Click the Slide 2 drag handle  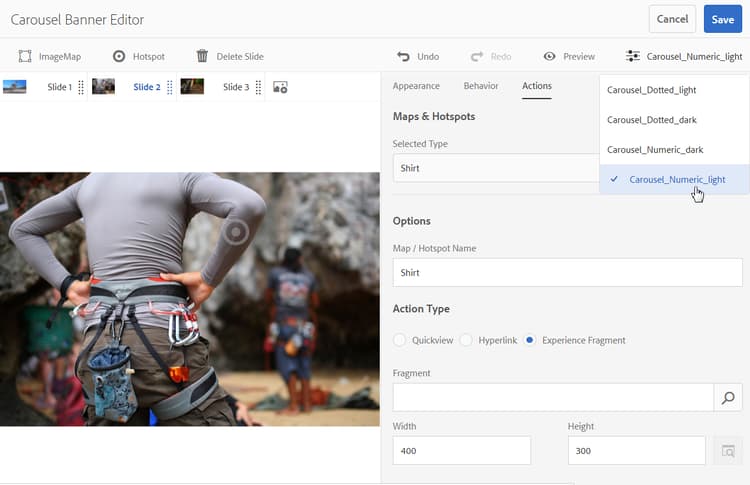click(170, 87)
